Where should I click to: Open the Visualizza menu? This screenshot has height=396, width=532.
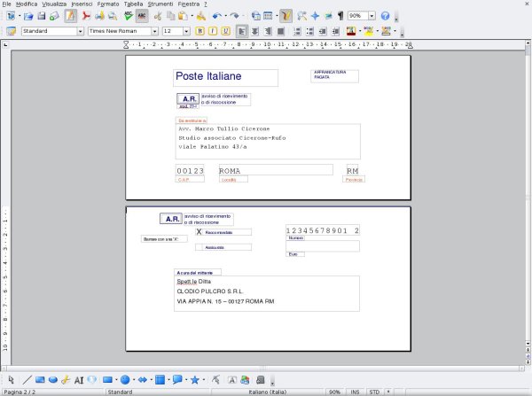[54, 4]
